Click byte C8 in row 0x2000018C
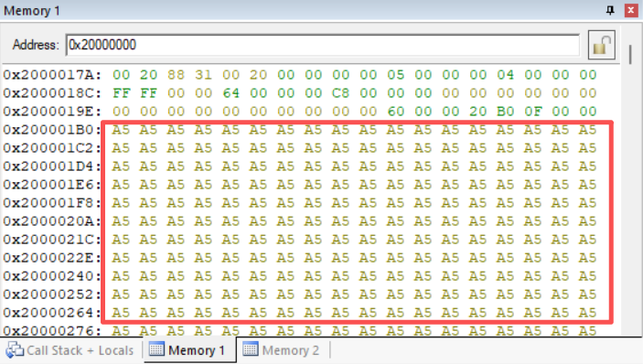643x364 pixels. point(341,93)
